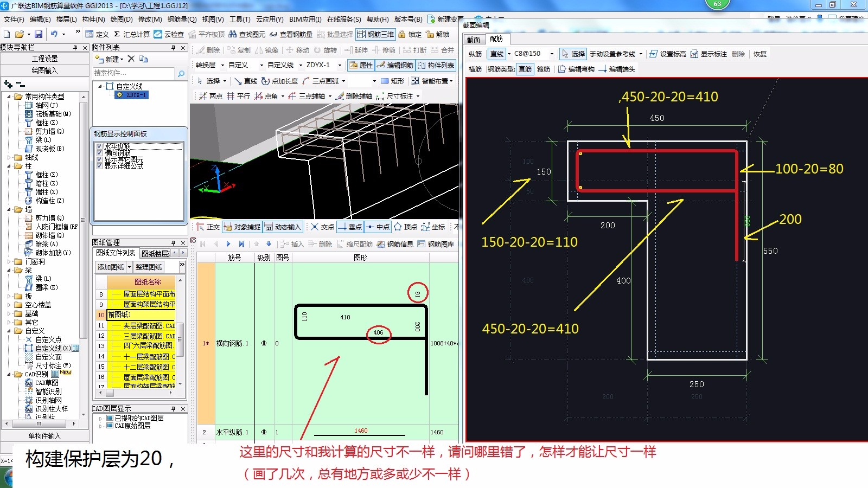Viewport: 868px width, 488px height.
Task: Switch to the 截面 tab in section editor
Action: [x=474, y=39]
